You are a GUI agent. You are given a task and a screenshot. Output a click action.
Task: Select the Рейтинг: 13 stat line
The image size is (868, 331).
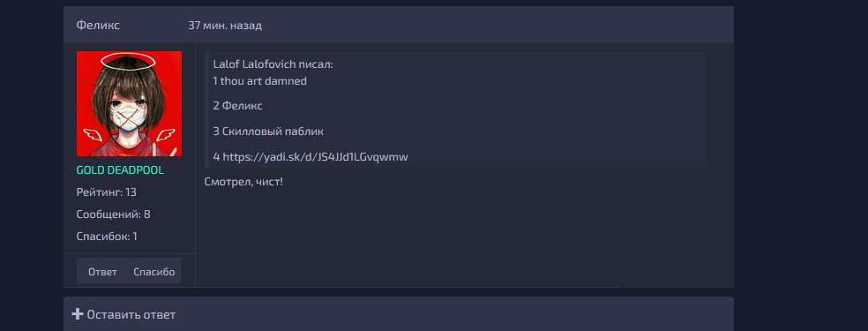pyautogui.click(x=106, y=192)
